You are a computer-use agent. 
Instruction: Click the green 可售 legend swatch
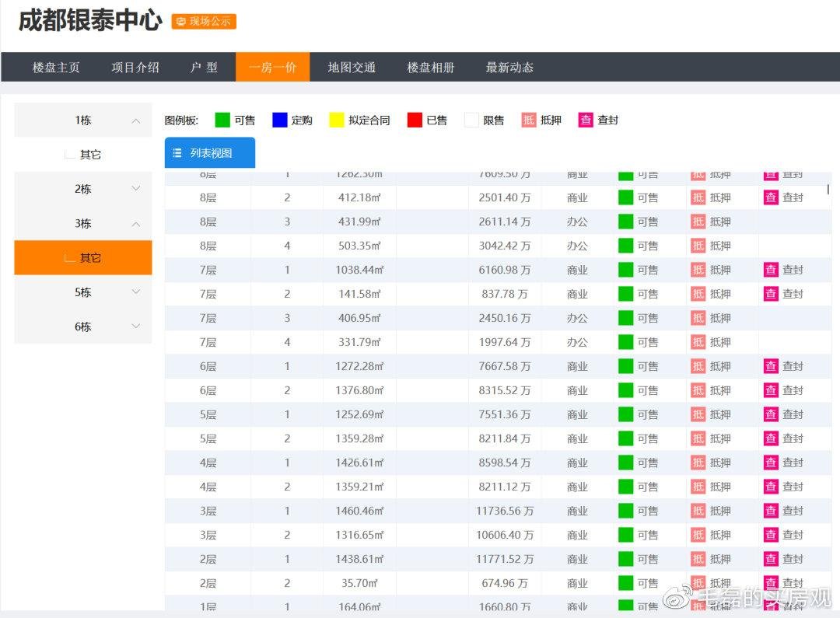222,120
